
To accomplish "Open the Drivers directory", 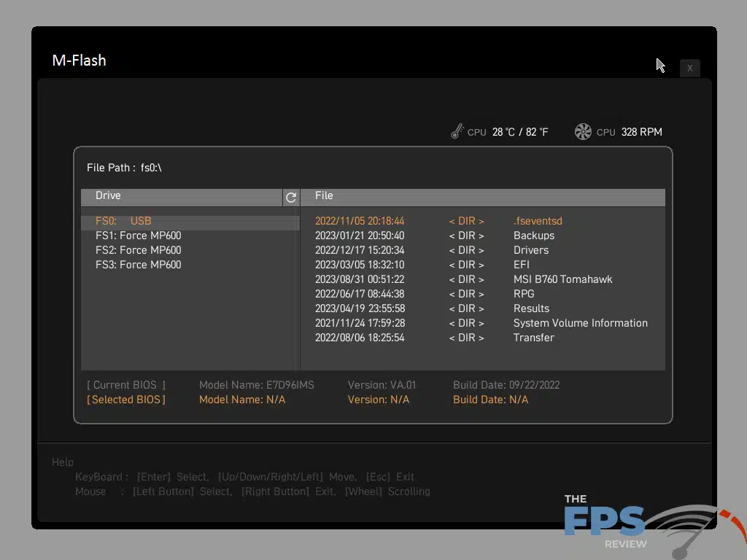I will [531, 250].
